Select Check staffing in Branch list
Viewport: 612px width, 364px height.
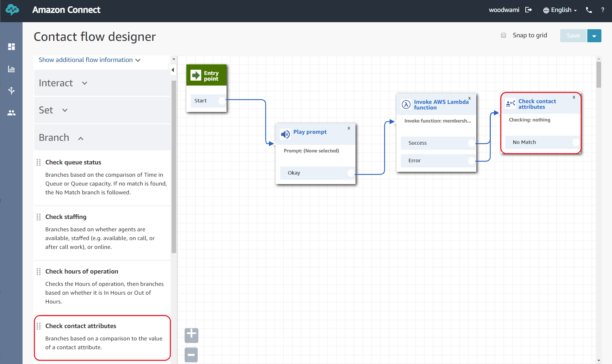(66, 217)
